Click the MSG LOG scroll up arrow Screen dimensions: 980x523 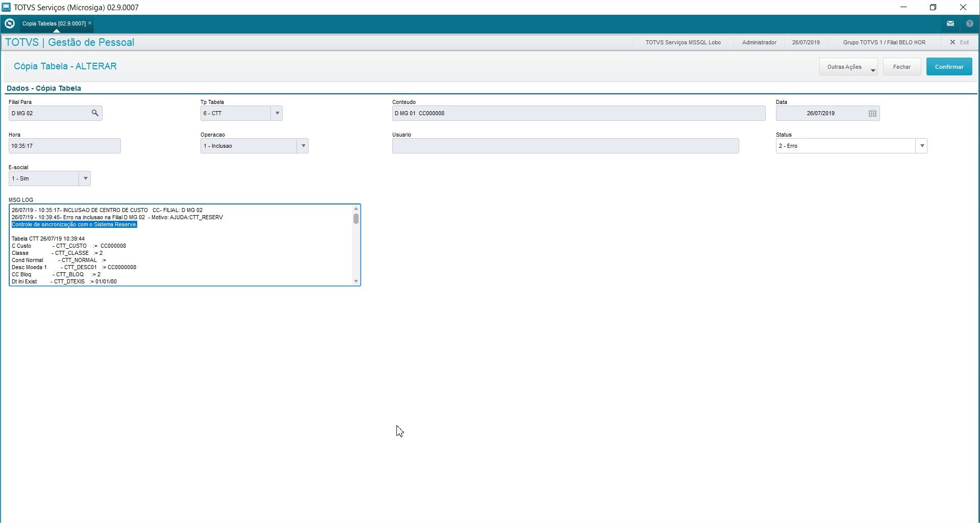[x=356, y=208]
